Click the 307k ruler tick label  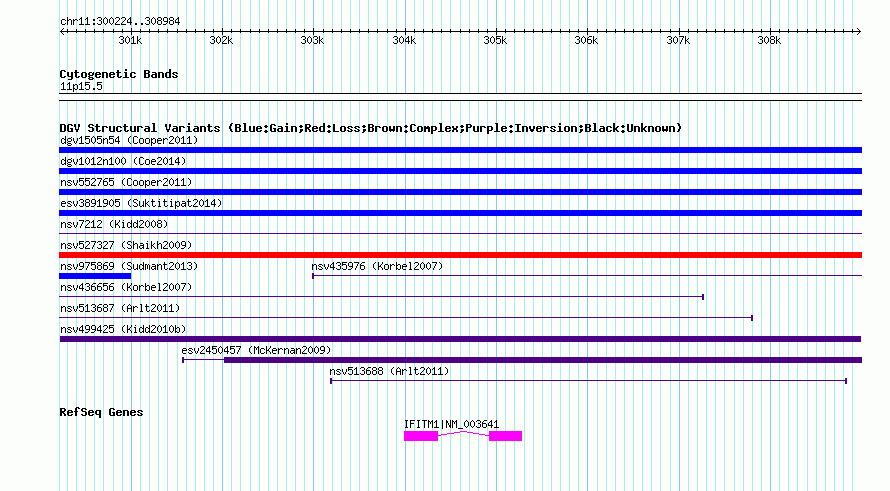678,41
